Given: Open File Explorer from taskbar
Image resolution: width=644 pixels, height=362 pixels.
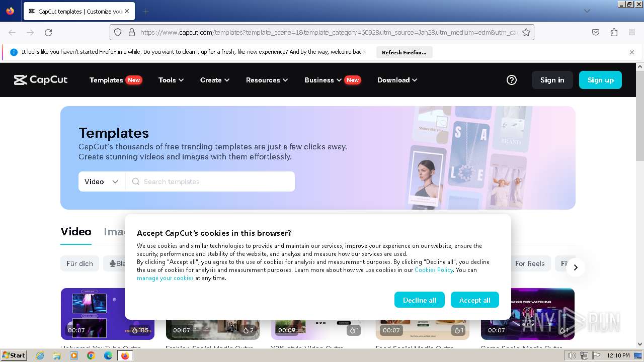Looking at the screenshot, I should [57, 355].
